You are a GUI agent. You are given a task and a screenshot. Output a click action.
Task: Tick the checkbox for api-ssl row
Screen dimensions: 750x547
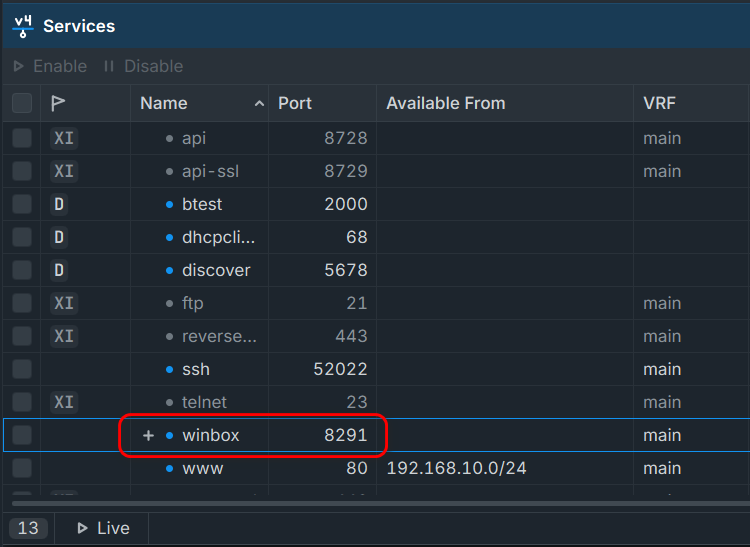point(22,171)
